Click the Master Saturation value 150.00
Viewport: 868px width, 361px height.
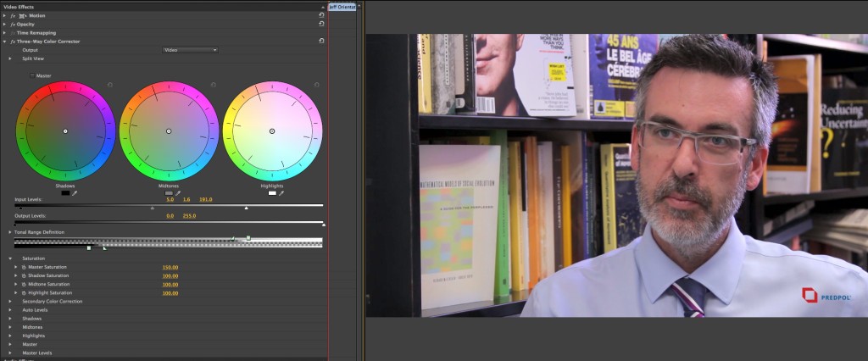[x=170, y=267]
